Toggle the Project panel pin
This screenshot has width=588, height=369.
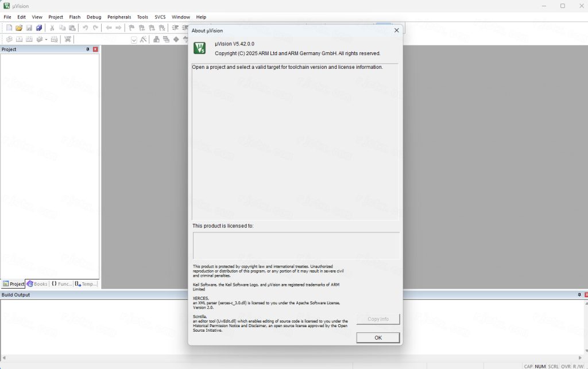(88, 49)
